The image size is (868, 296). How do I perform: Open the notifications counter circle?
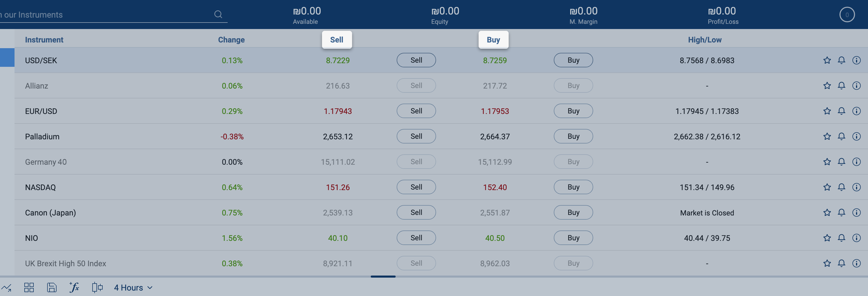[x=847, y=15]
